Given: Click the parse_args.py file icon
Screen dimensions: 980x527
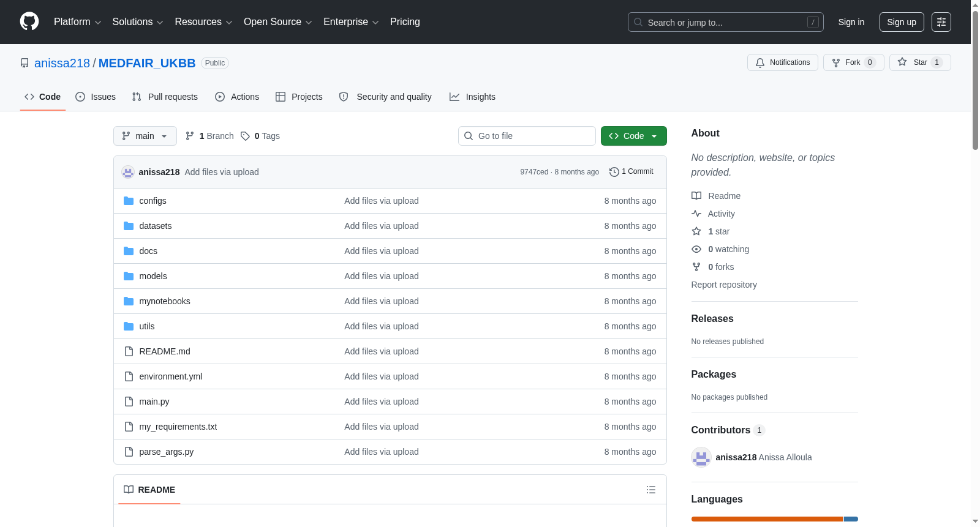Looking at the screenshot, I should [129, 452].
